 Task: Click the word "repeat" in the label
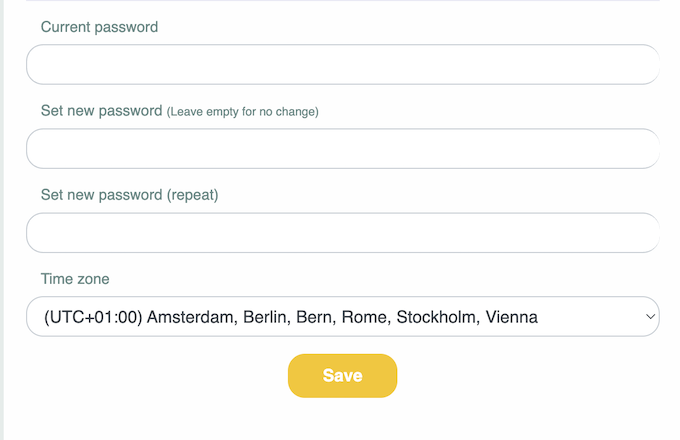(x=190, y=195)
